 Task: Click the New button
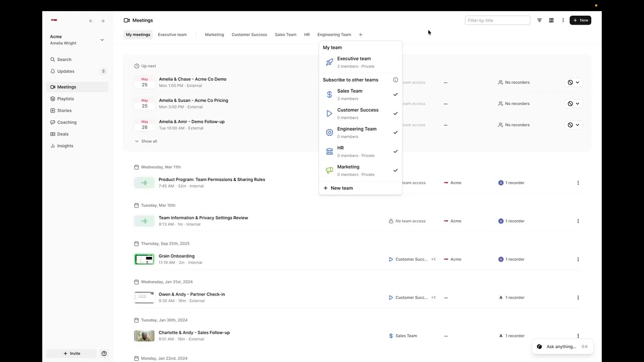point(580,21)
